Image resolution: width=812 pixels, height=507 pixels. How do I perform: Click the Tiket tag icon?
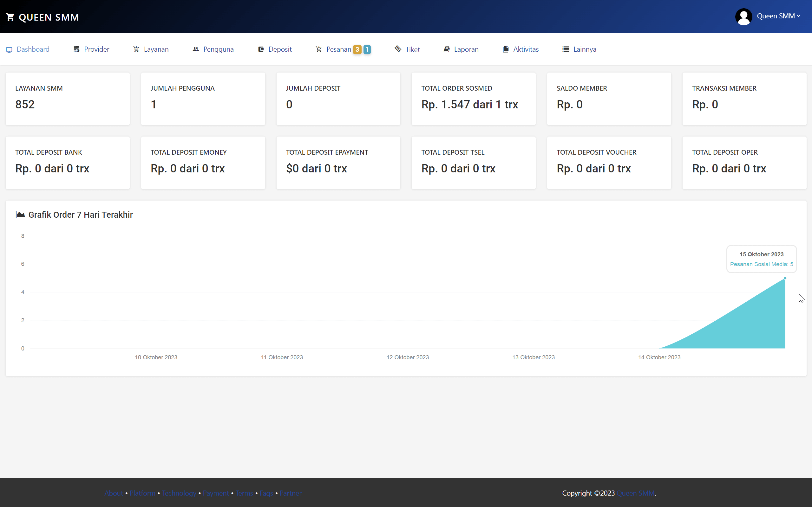[x=398, y=49]
